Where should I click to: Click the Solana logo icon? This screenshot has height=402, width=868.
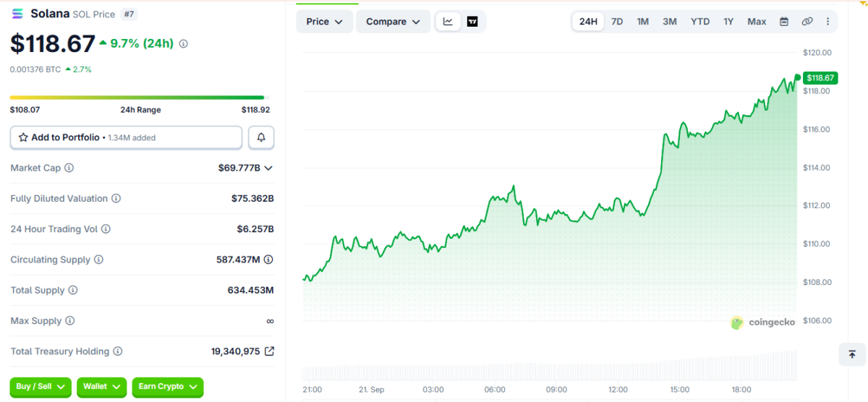point(17,13)
